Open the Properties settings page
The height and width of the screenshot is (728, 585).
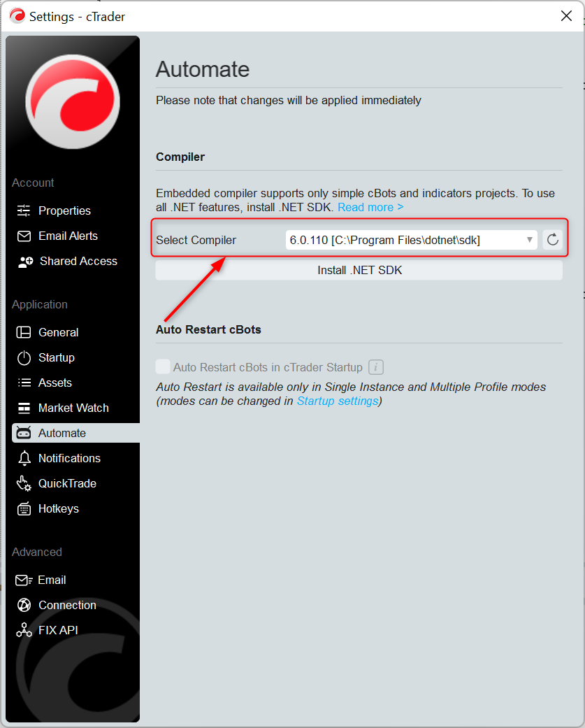point(64,210)
